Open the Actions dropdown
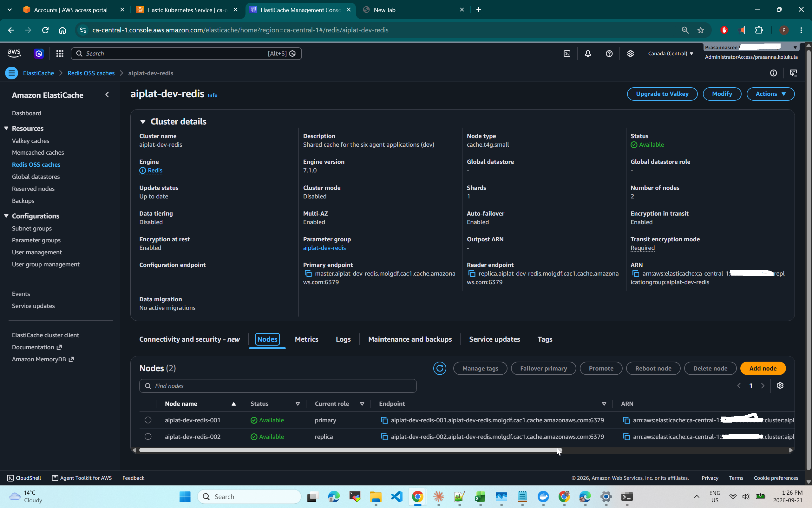This screenshot has width=812, height=508. click(x=770, y=94)
